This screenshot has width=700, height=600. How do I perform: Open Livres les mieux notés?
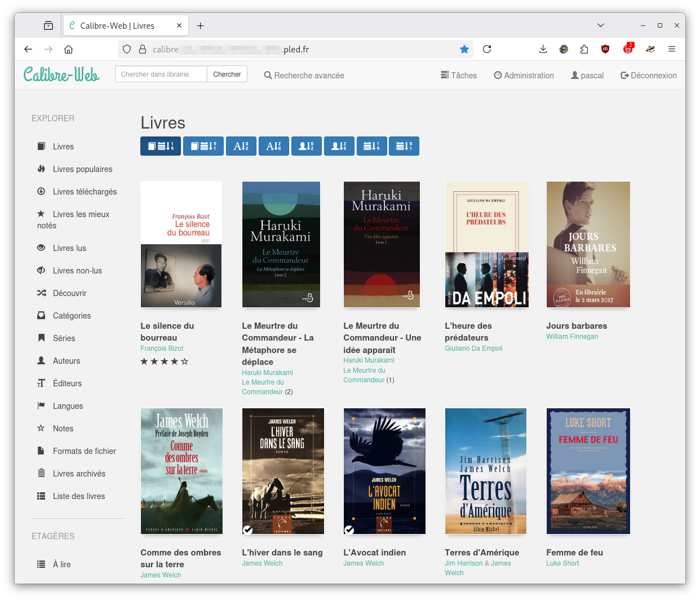(x=73, y=220)
